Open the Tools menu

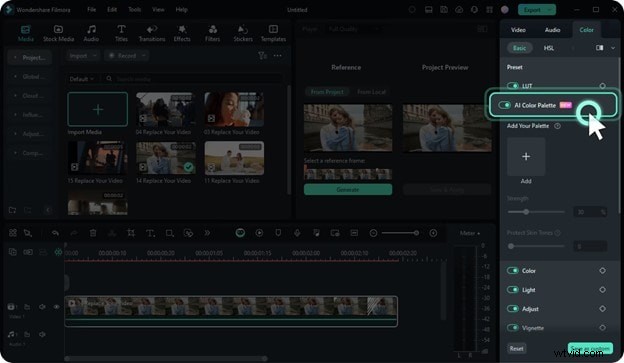[135, 10]
